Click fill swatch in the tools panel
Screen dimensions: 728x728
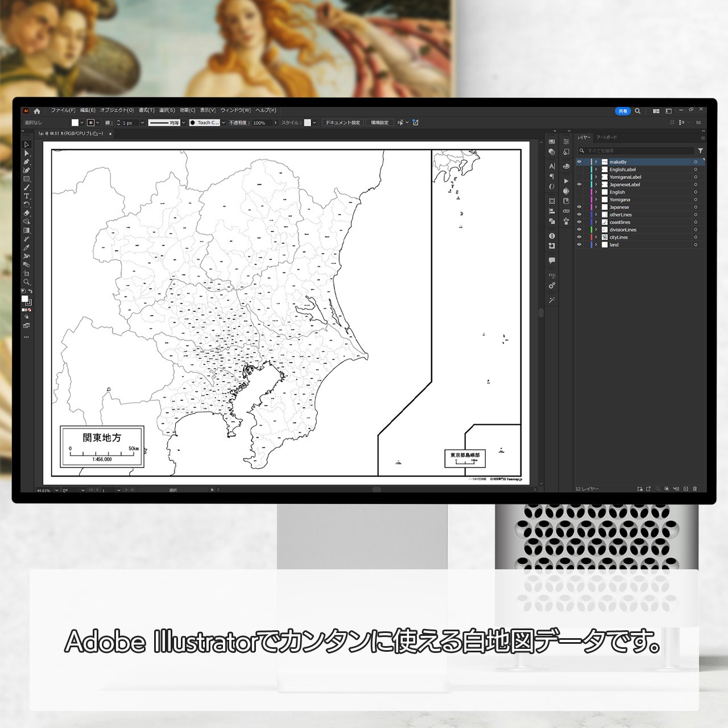point(24,299)
